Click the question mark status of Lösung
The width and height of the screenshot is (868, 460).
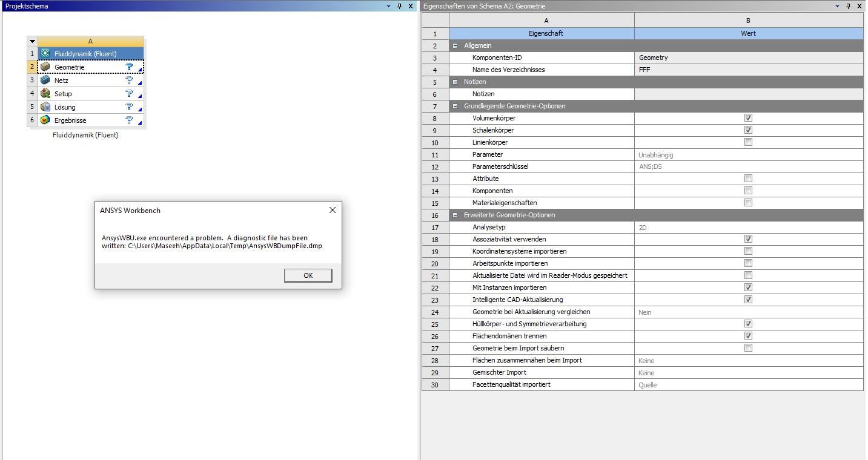129,107
